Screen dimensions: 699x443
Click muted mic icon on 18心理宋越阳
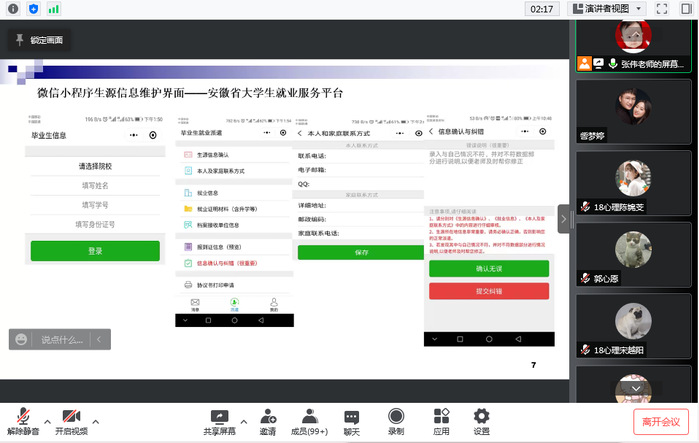586,350
